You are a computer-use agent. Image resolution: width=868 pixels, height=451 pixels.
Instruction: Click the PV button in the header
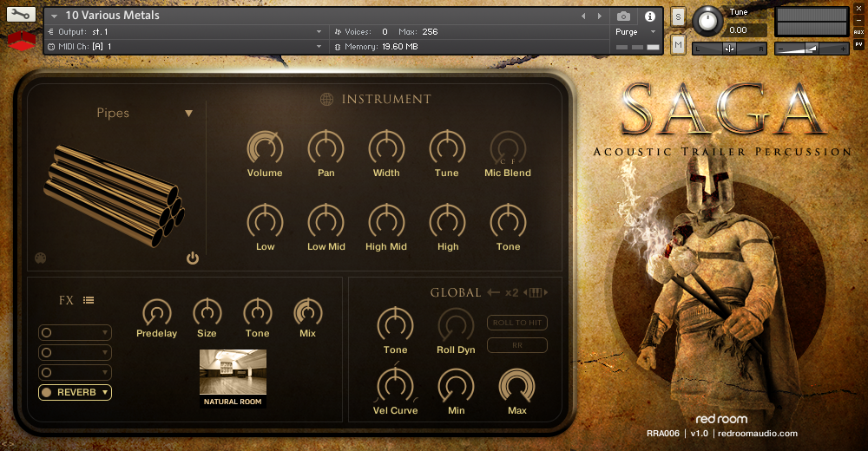pyautogui.click(x=858, y=44)
